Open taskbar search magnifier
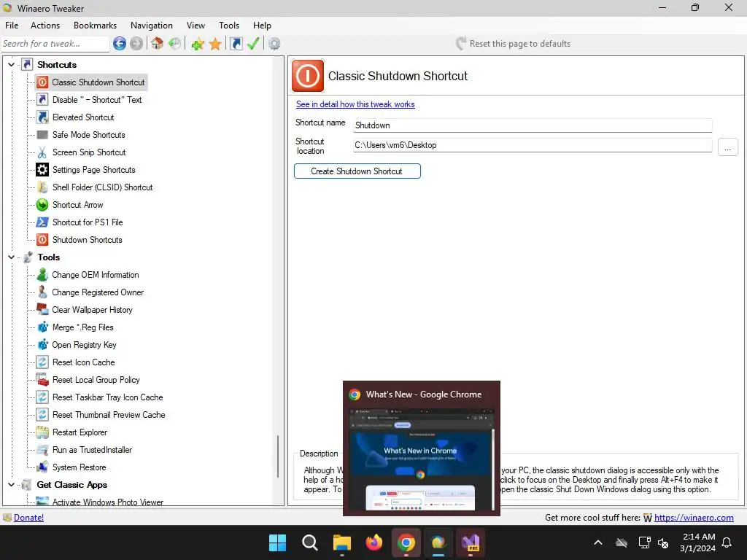This screenshot has height=560, width=747. click(309, 542)
